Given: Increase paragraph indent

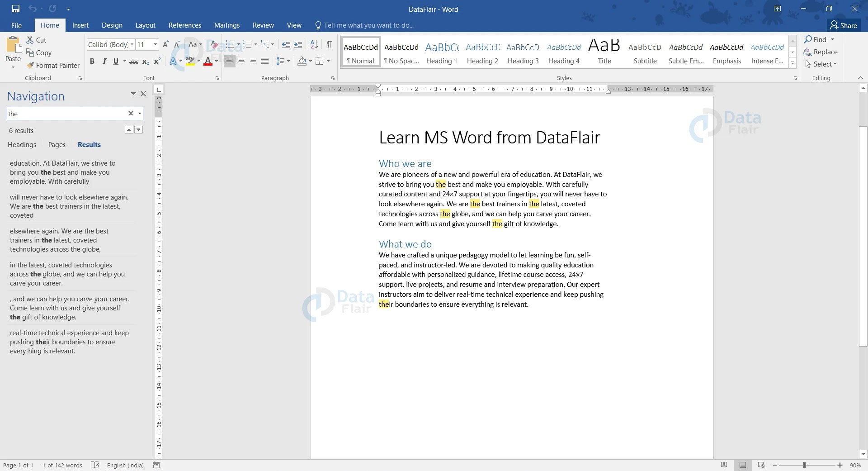Looking at the screenshot, I should pos(298,44).
